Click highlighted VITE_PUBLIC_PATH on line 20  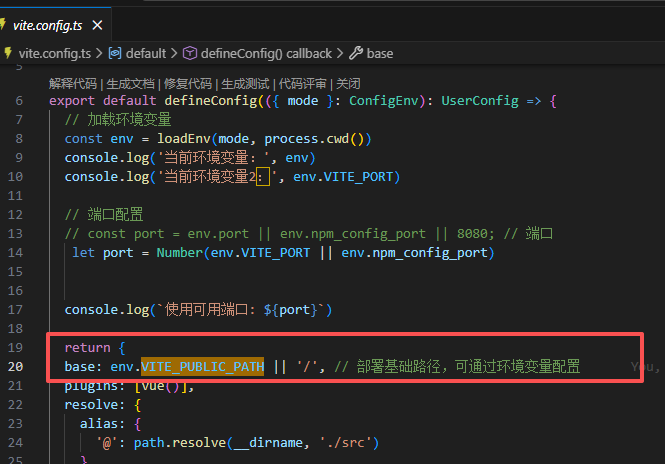tap(202, 366)
